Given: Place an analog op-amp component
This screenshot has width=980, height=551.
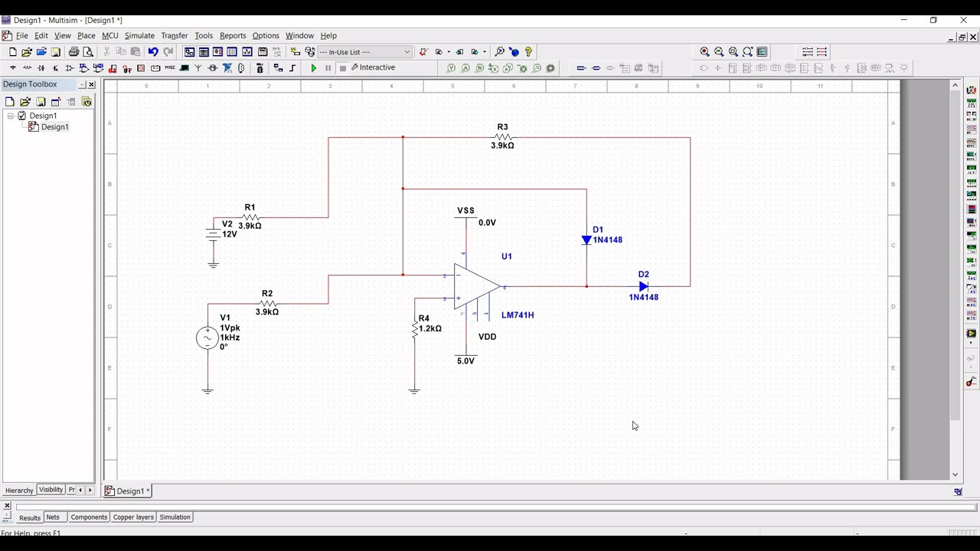Looking at the screenshot, I should point(70,68).
